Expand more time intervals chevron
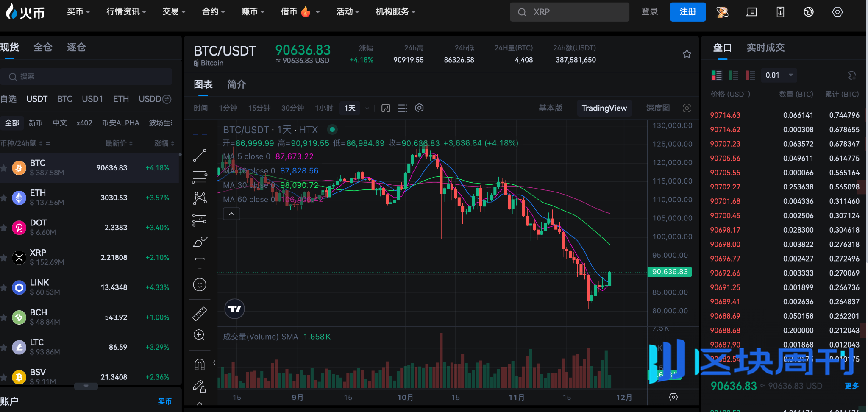Viewport: 868px width, 412px height. coord(367,109)
